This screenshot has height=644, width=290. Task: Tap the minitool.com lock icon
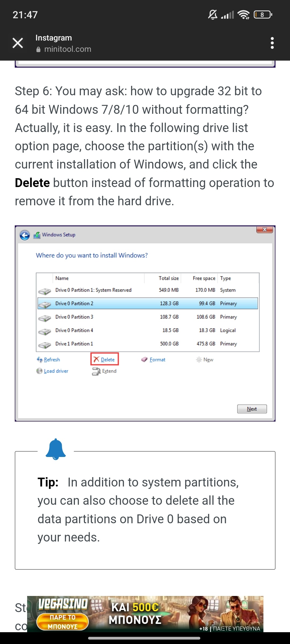[38, 49]
